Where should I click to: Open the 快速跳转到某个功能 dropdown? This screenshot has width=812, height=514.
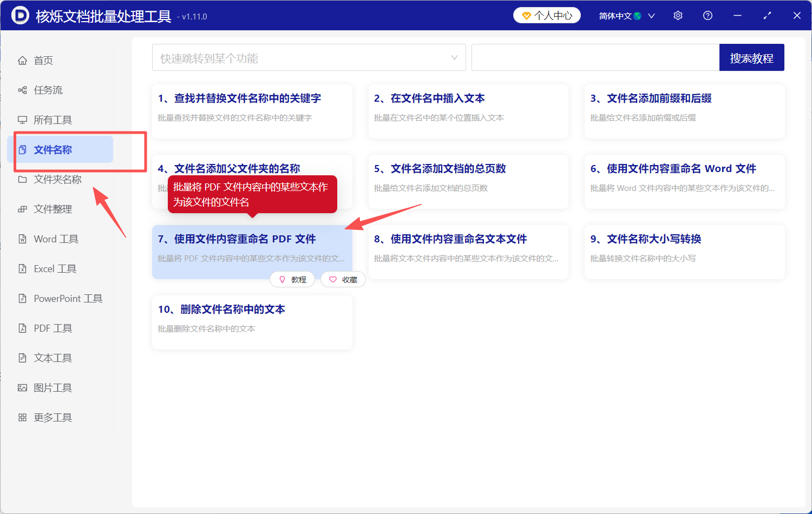309,57
